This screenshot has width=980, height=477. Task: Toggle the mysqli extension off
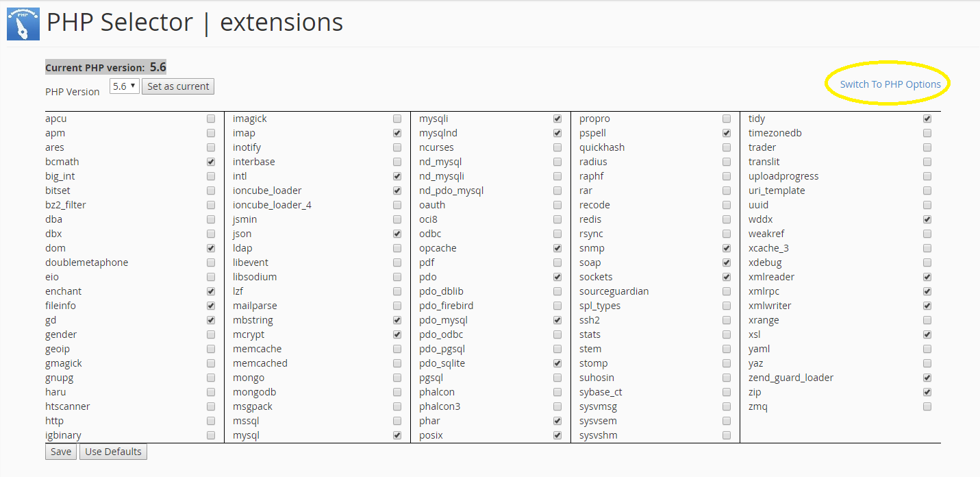pos(557,119)
